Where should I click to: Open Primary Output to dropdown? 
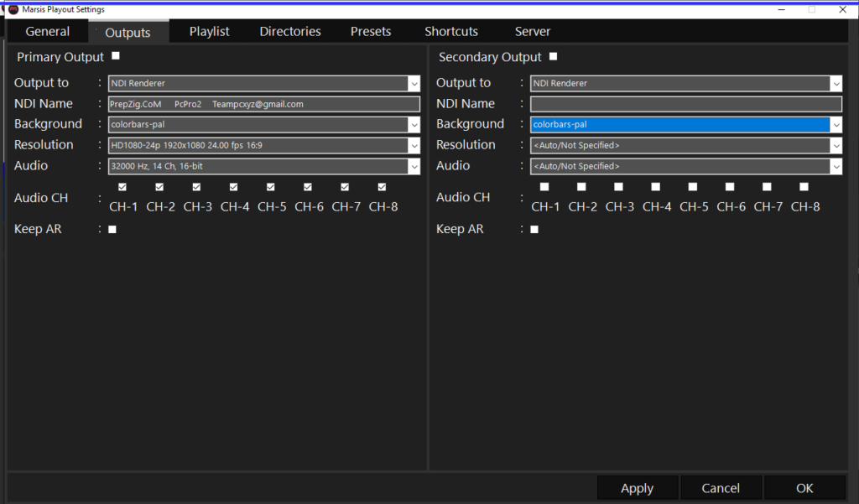point(264,83)
